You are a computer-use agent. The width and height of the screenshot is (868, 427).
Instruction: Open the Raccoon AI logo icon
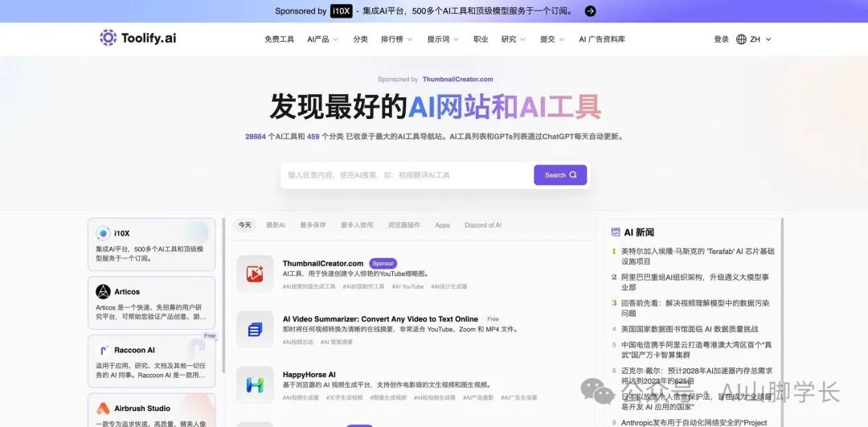103,350
